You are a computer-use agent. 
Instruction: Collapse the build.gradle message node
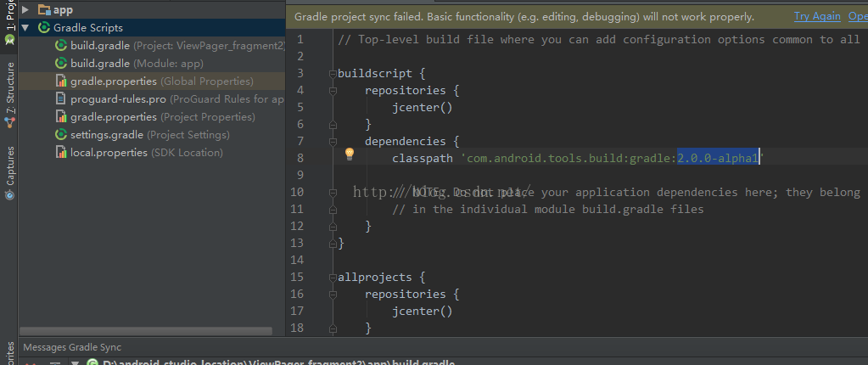(x=76, y=363)
